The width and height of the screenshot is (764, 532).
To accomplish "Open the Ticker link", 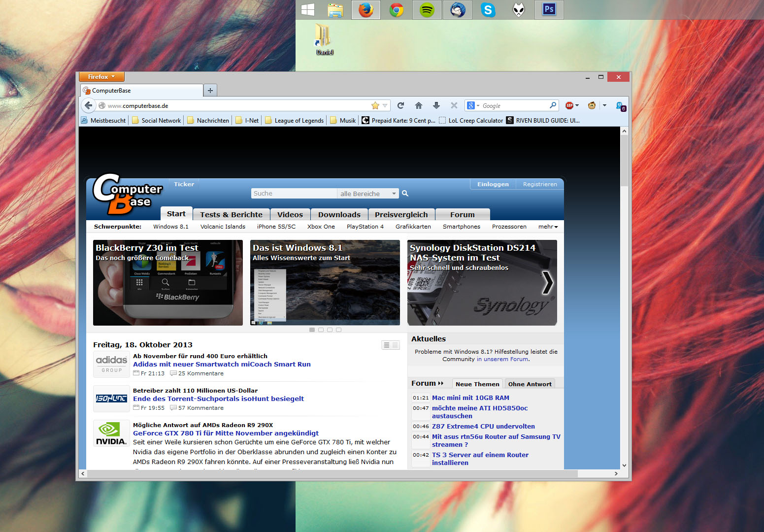I will [x=184, y=184].
